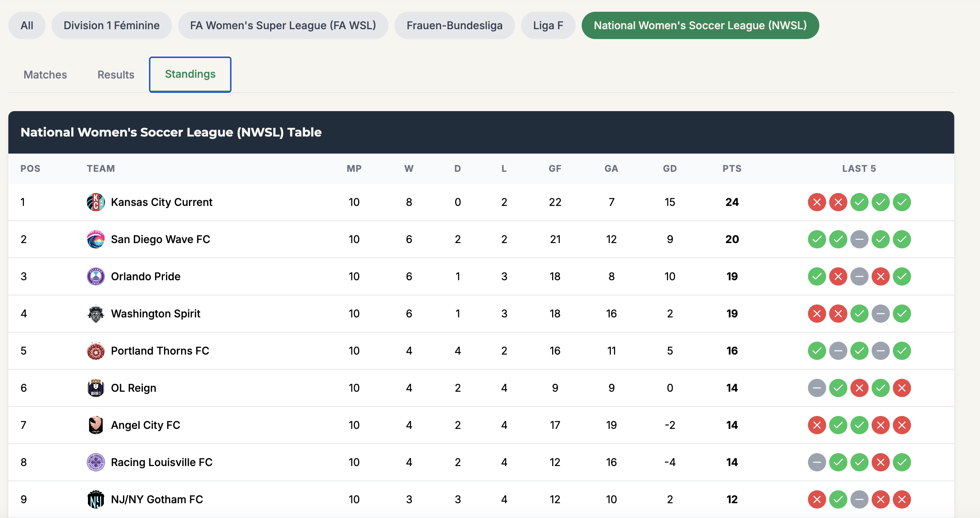Click Racing Louisville's loss icon in Last 5

coord(881,462)
